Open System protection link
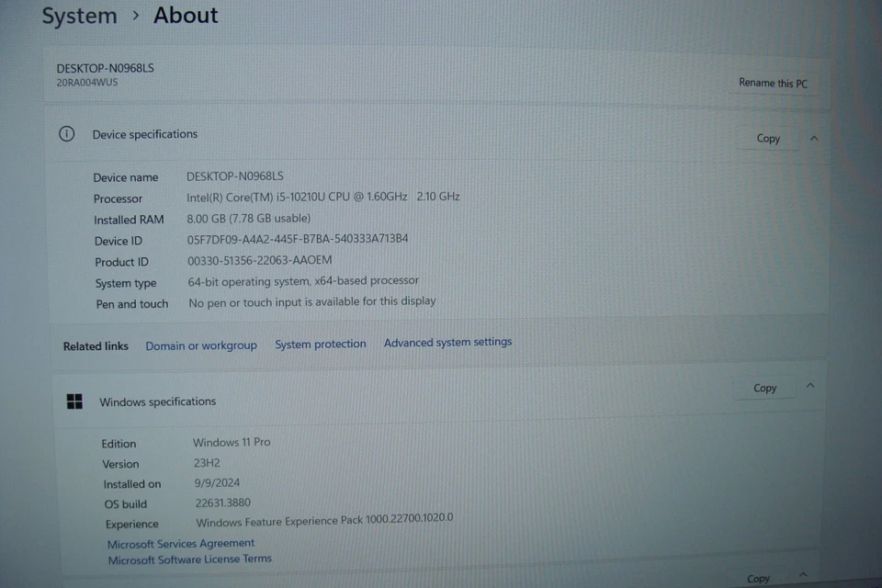This screenshot has height=588, width=882. [x=320, y=344]
